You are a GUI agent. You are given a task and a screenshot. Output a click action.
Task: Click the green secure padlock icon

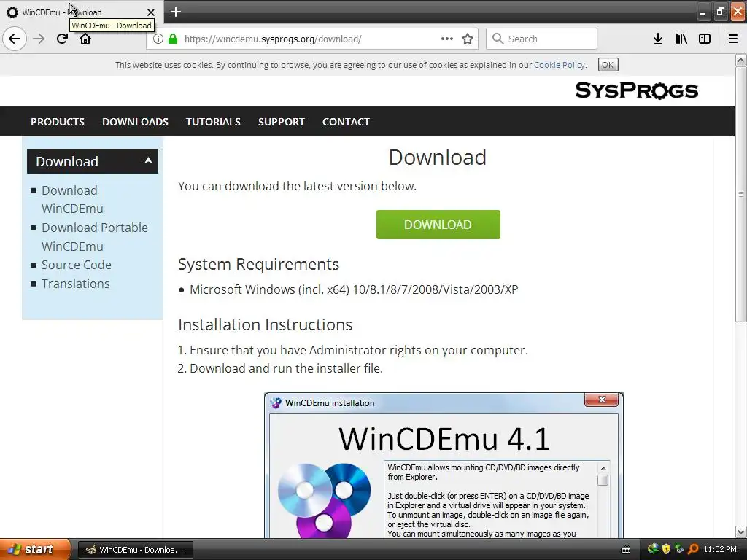[x=173, y=39]
